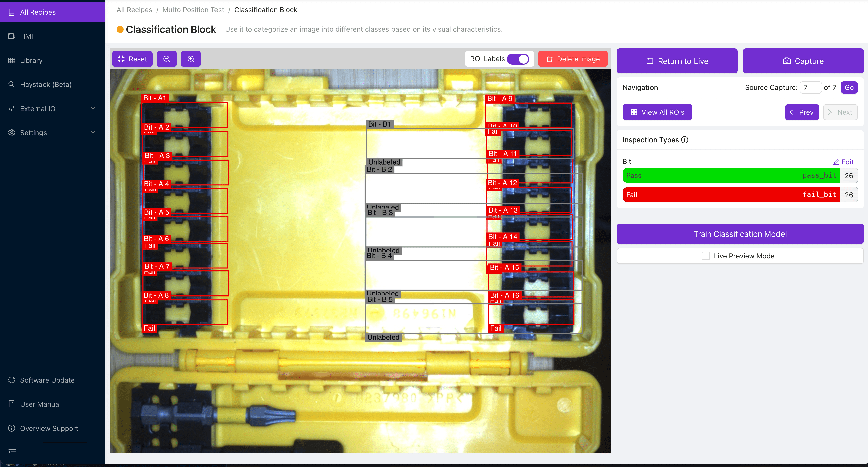Click the Delete Image button
The height and width of the screenshot is (467, 868).
click(x=573, y=59)
